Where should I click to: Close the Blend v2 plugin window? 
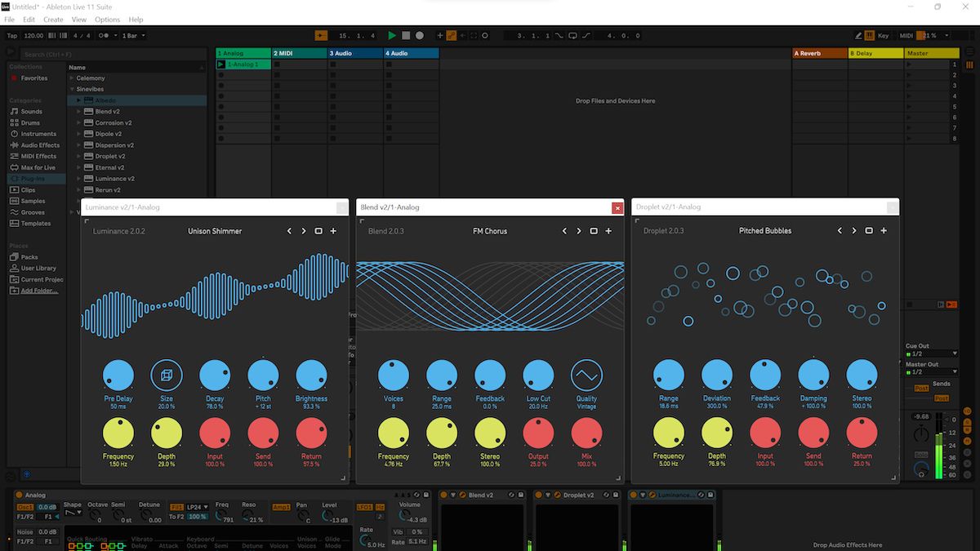click(617, 207)
